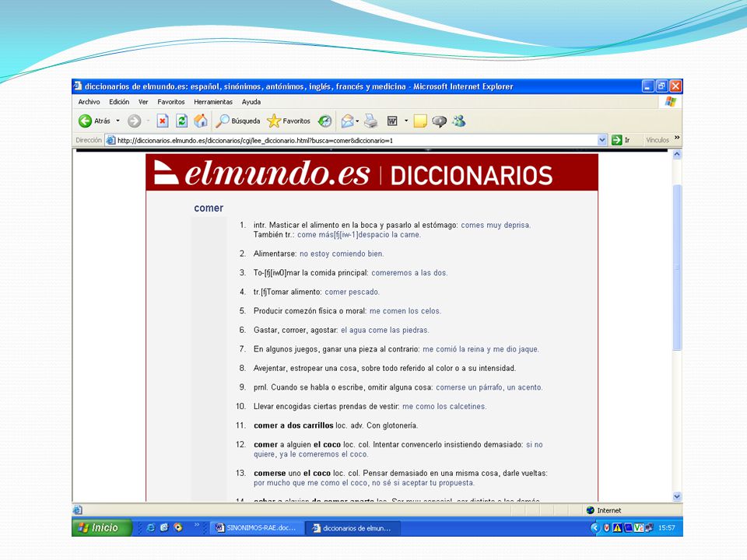Launch Media Player quick launch icon
Screen dimensions: 747x560
pyautogui.click(x=178, y=527)
